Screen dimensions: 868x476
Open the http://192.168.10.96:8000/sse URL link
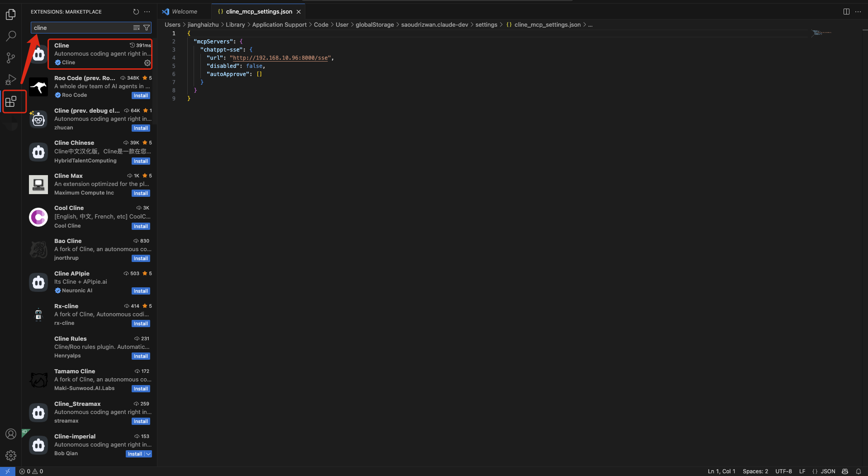pos(280,58)
